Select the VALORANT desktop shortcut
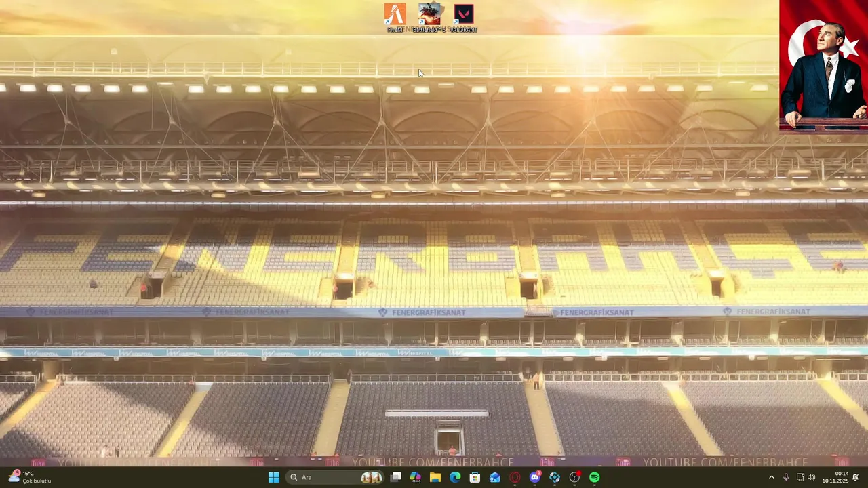The image size is (868, 488). pos(464,18)
